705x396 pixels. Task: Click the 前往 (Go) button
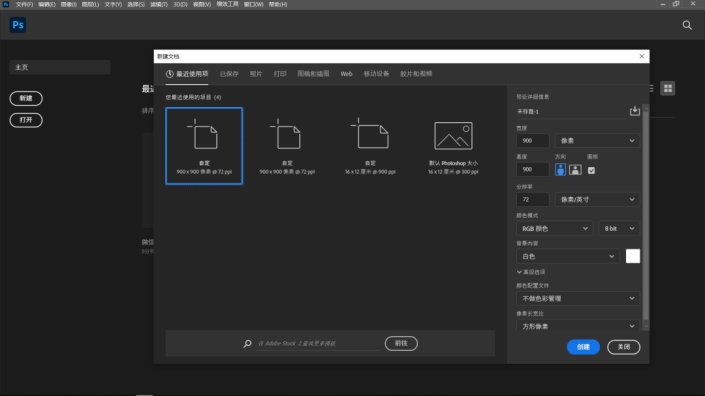401,343
